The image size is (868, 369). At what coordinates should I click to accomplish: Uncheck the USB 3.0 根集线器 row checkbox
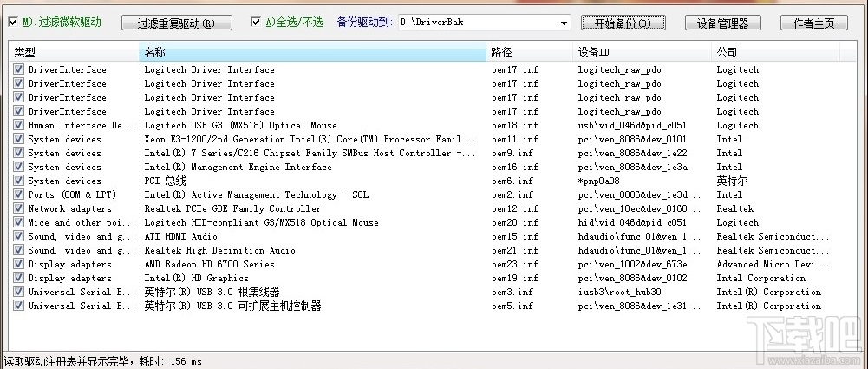click(19, 292)
